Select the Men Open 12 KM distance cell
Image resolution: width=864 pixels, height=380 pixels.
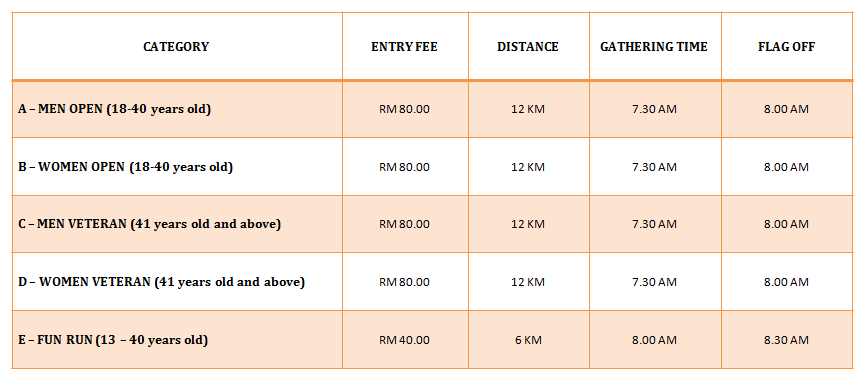[x=528, y=109]
